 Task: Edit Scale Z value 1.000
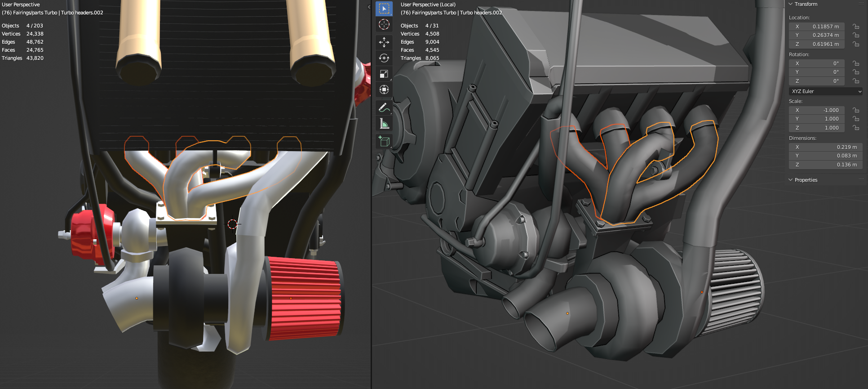817,128
